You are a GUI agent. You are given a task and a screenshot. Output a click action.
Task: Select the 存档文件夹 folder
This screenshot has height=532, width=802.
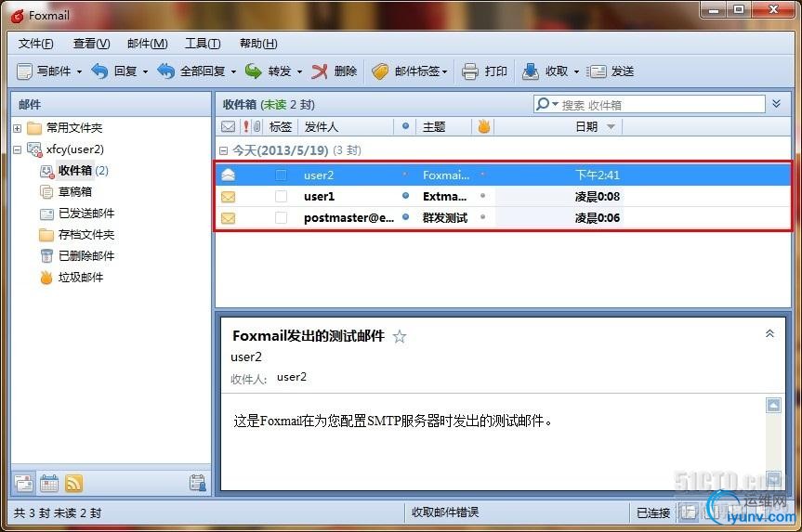[x=77, y=235]
